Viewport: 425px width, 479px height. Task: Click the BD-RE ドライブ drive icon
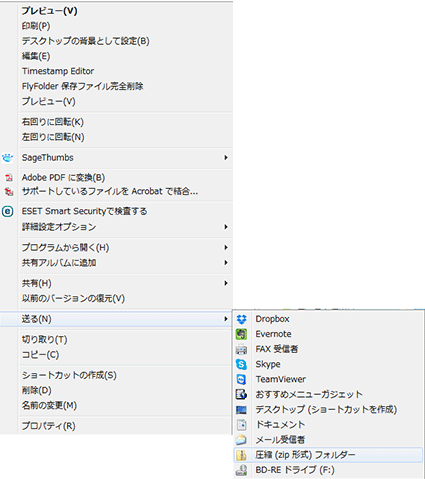241,470
